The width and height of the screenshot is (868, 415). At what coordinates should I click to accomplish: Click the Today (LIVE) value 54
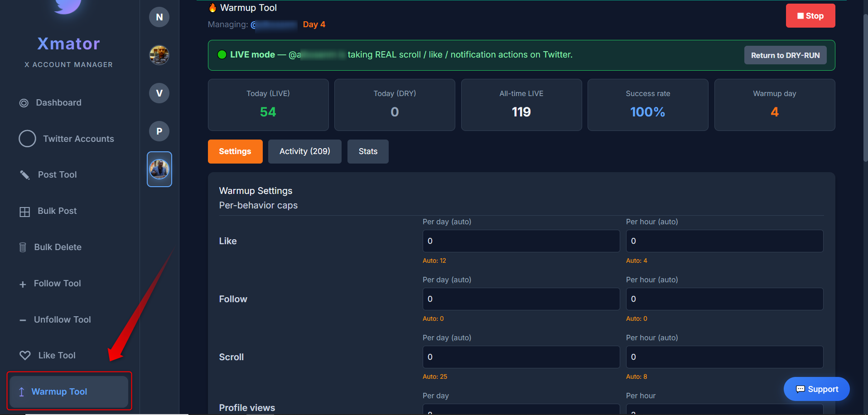(268, 112)
